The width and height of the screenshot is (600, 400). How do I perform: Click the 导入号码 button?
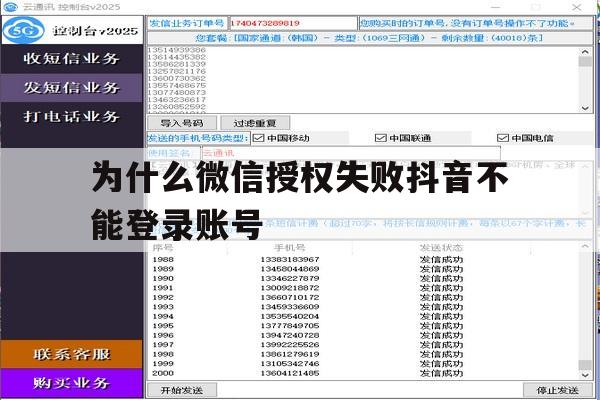click(x=182, y=123)
